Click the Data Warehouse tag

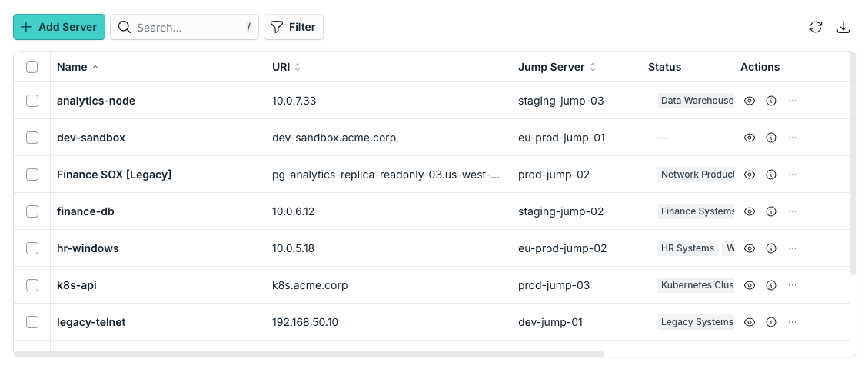(695, 101)
